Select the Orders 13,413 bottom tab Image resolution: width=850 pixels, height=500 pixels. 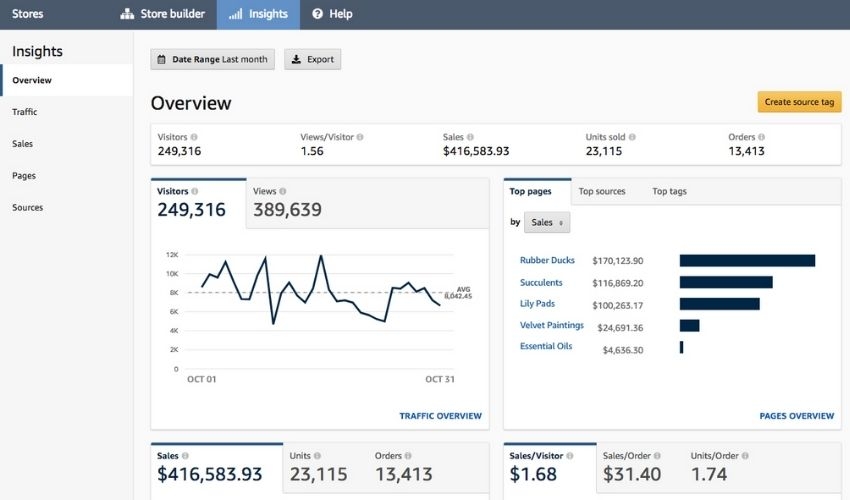point(404,469)
